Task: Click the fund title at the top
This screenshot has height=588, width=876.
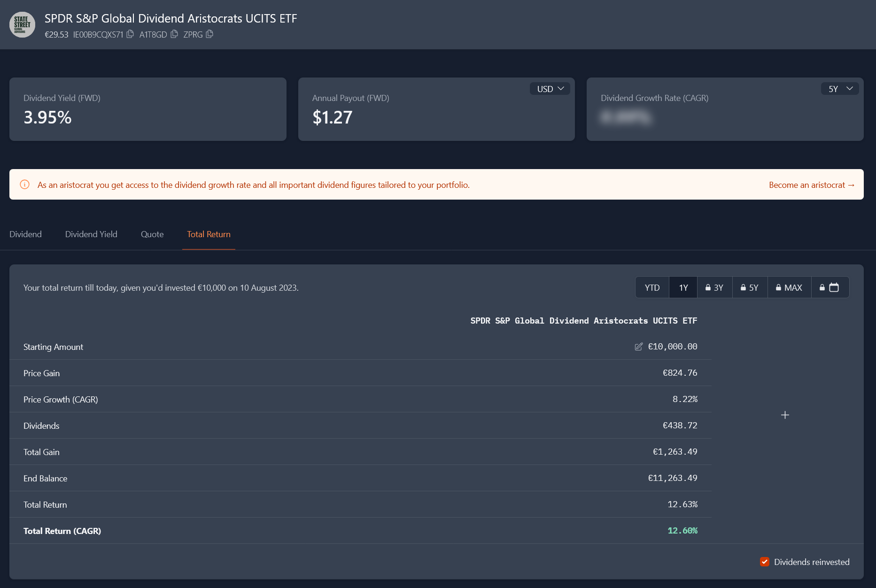Action: click(171, 18)
